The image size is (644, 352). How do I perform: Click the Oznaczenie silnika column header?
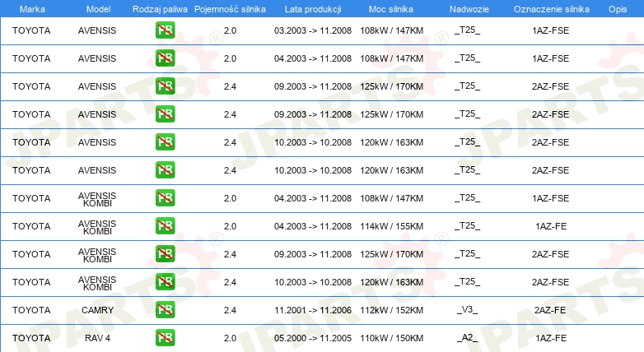(551, 9)
